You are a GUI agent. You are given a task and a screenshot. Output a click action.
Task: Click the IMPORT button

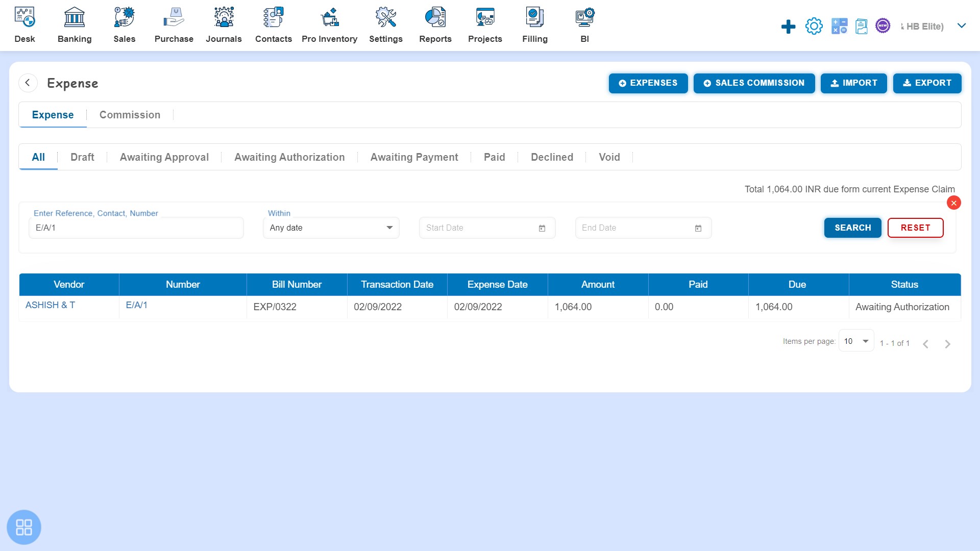coord(854,83)
